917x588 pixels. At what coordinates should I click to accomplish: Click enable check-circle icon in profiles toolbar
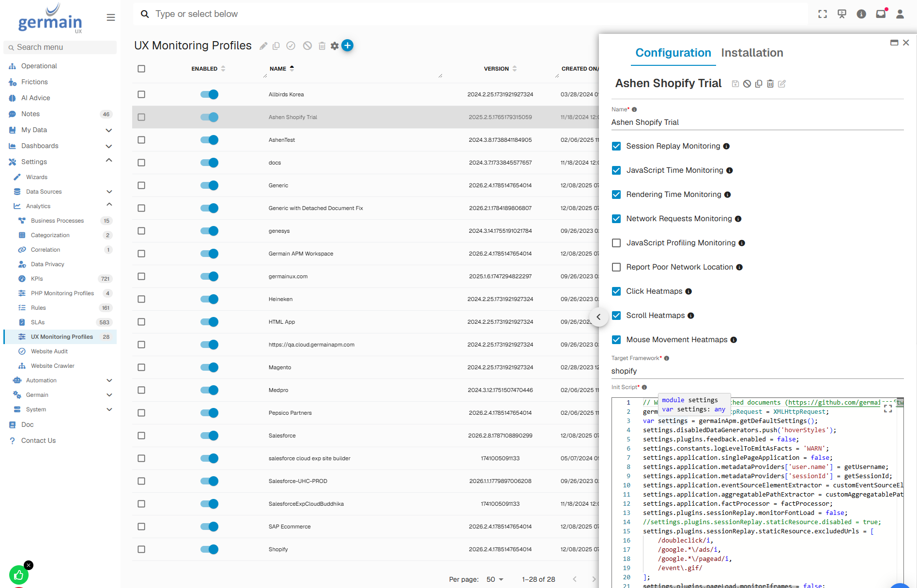[291, 45]
